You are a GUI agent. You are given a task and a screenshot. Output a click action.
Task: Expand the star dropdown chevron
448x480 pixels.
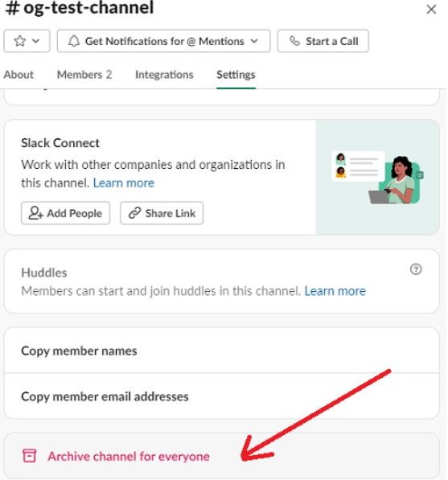(36, 41)
